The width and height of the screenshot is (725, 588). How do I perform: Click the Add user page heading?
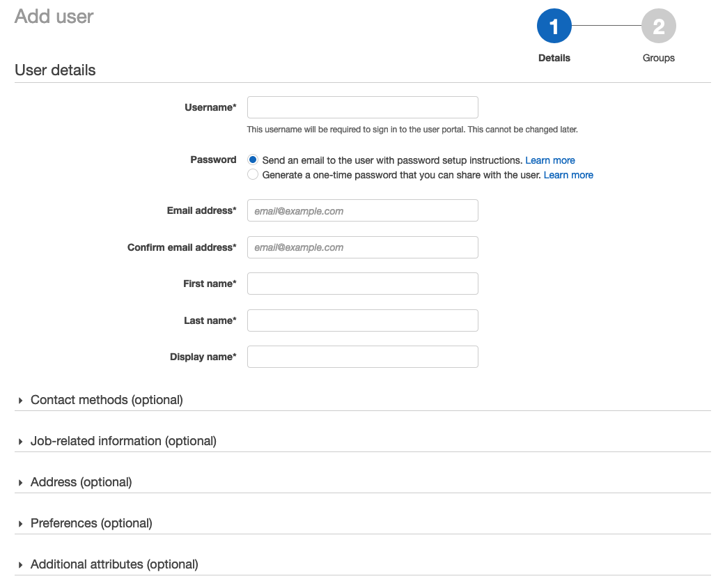tap(54, 17)
